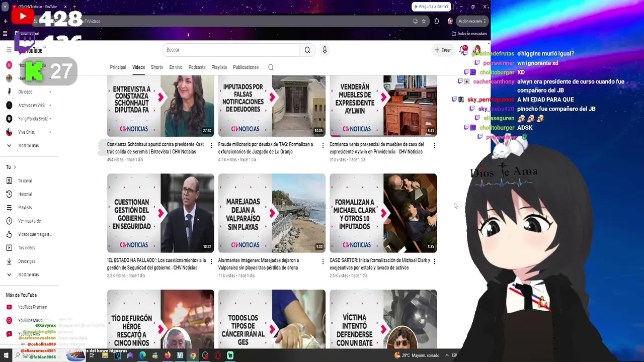Open the Opera icon in the taskbar
Viewport: 644px width, 362px height.
coord(218,355)
